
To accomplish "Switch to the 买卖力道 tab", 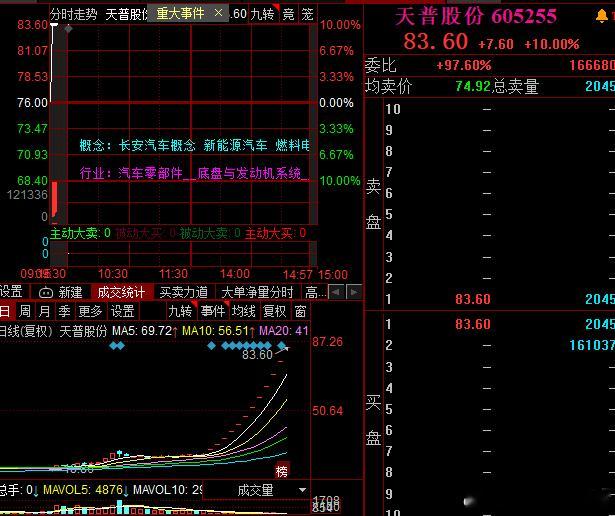I will [x=184, y=292].
